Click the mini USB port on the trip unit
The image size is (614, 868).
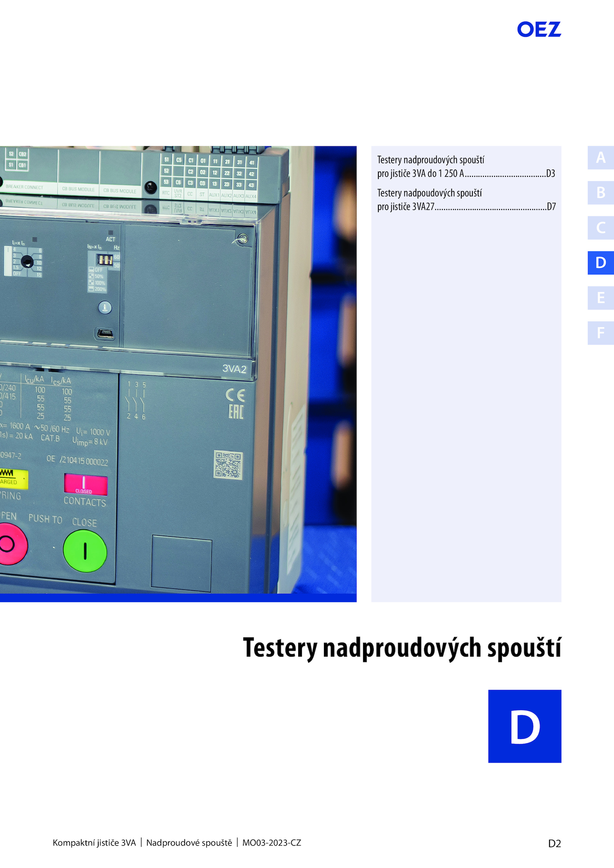[105, 333]
